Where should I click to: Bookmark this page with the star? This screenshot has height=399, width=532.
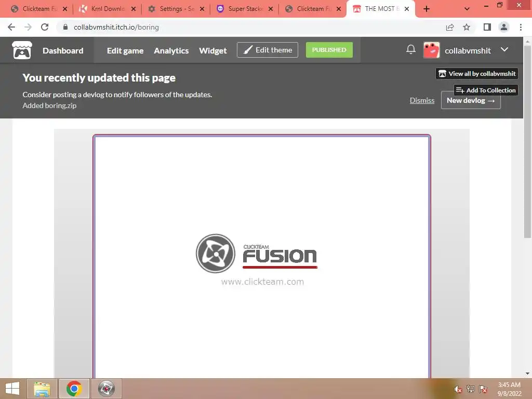click(x=467, y=27)
